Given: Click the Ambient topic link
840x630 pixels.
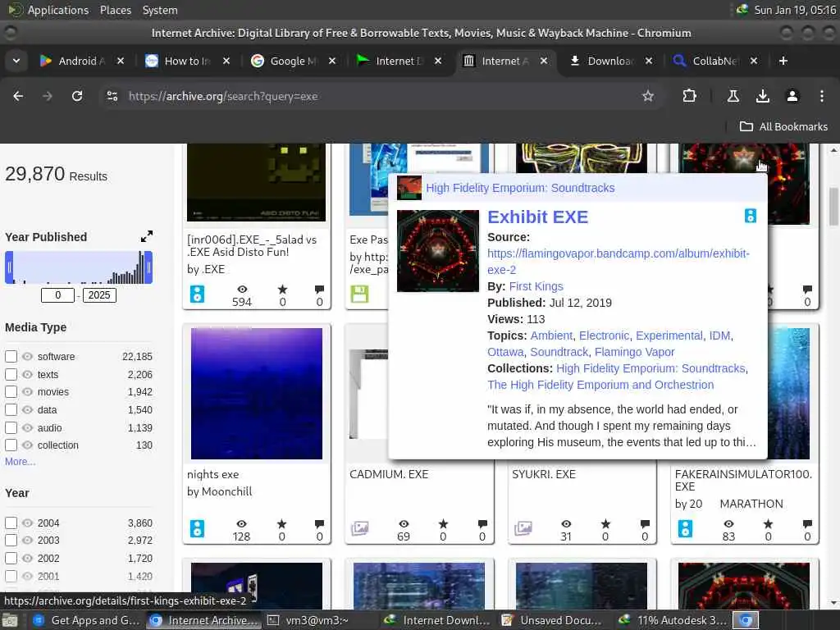Looking at the screenshot, I should [x=551, y=336].
